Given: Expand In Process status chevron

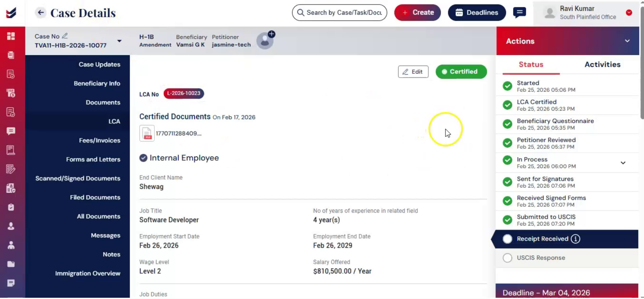Looking at the screenshot, I should pos(623,163).
